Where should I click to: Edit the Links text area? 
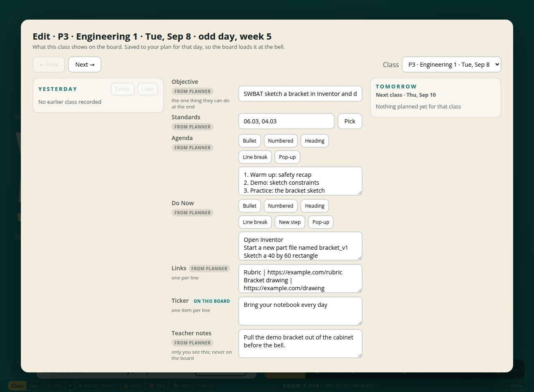click(300, 279)
